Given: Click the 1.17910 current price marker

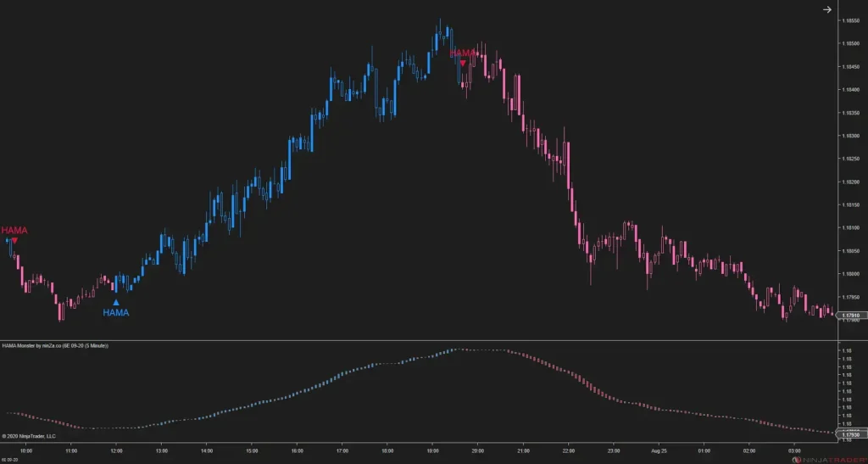Looking at the screenshot, I should (x=851, y=316).
